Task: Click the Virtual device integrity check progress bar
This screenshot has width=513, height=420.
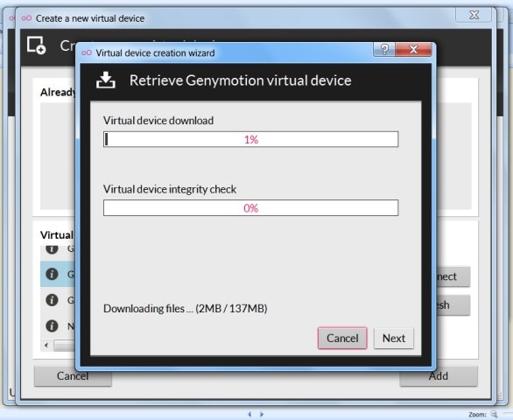Action: (250, 207)
